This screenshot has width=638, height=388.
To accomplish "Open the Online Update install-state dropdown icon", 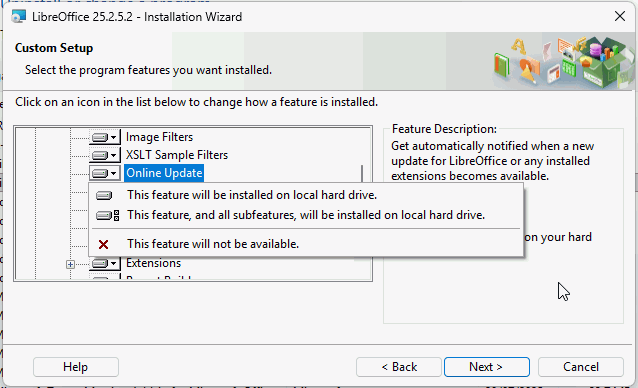I will coord(105,173).
